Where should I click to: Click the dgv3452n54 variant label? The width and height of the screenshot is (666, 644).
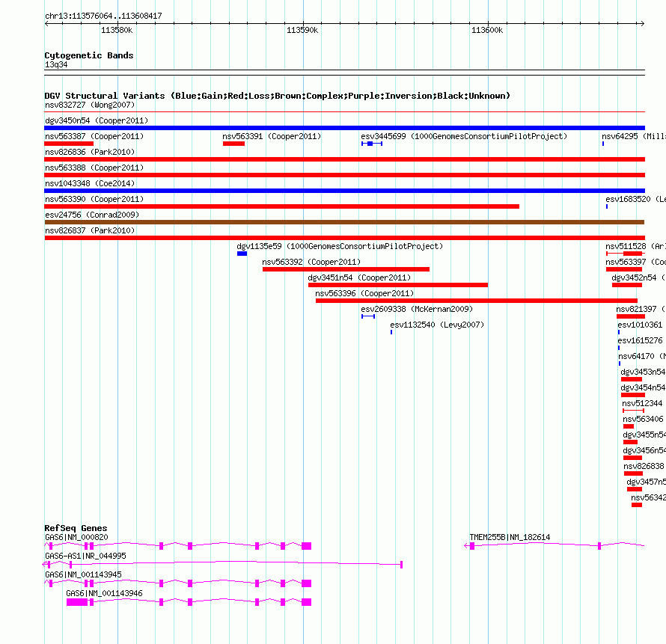(x=638, y=277)
